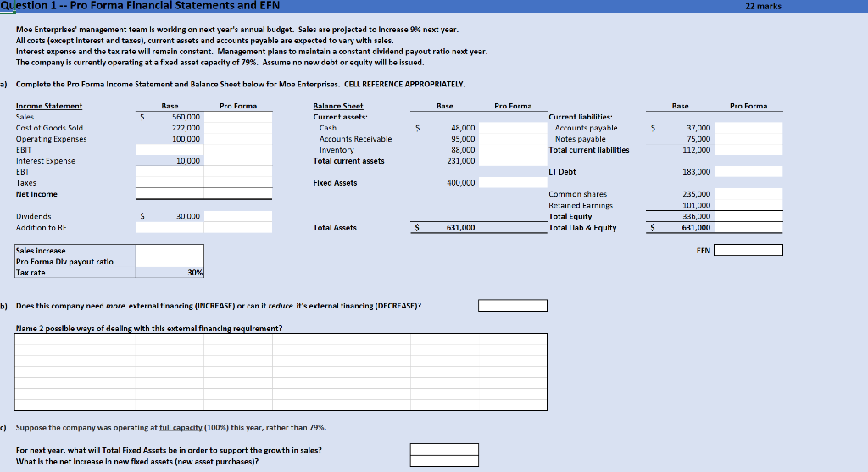Screen dimensions: 868x472
Task: Select the Cash value 48,000
Action: point(463,128)
